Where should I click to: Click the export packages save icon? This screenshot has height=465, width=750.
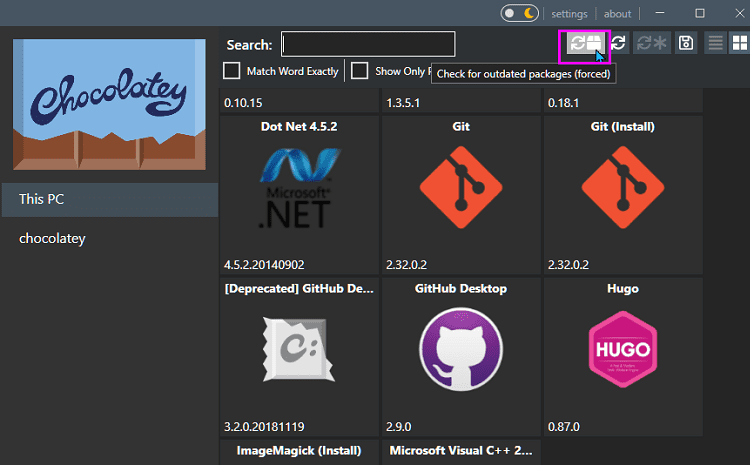(x=686, y=43)
